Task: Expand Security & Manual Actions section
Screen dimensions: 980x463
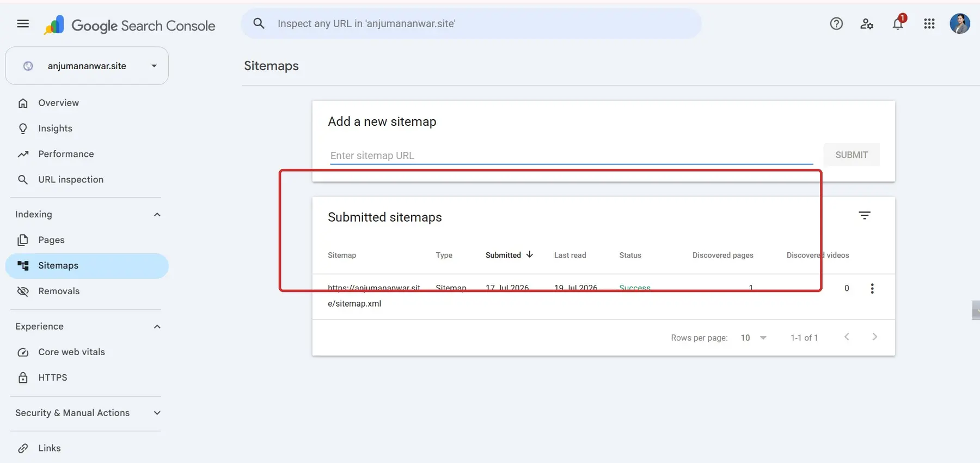Action: point(157,413)
